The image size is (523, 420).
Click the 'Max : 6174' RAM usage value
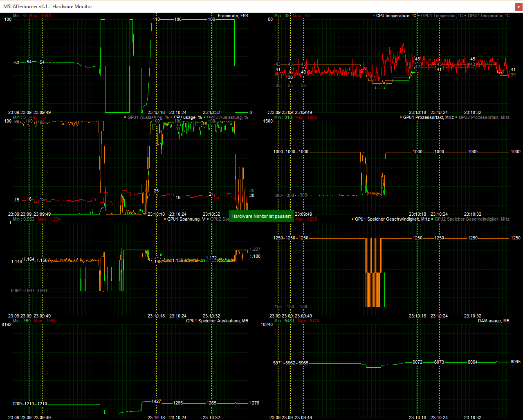[x=309, y=321]
